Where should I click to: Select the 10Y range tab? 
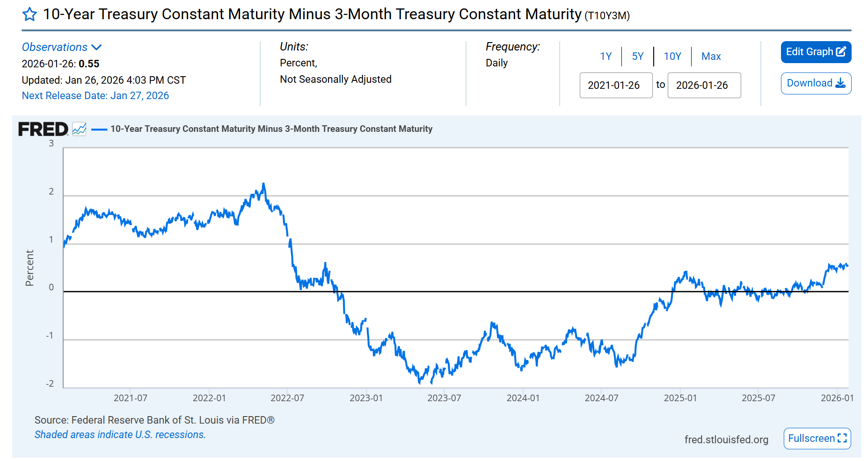click(x=672, y=56)
